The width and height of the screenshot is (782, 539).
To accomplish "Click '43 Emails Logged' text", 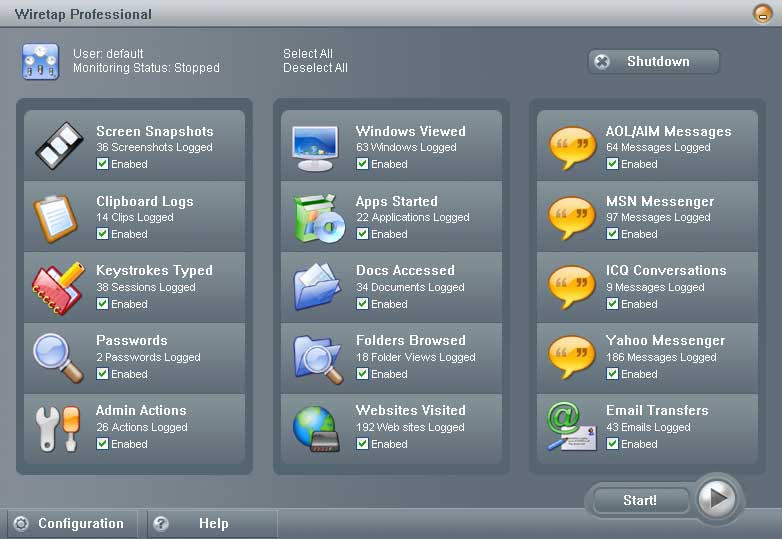I will tap(648, 427).
